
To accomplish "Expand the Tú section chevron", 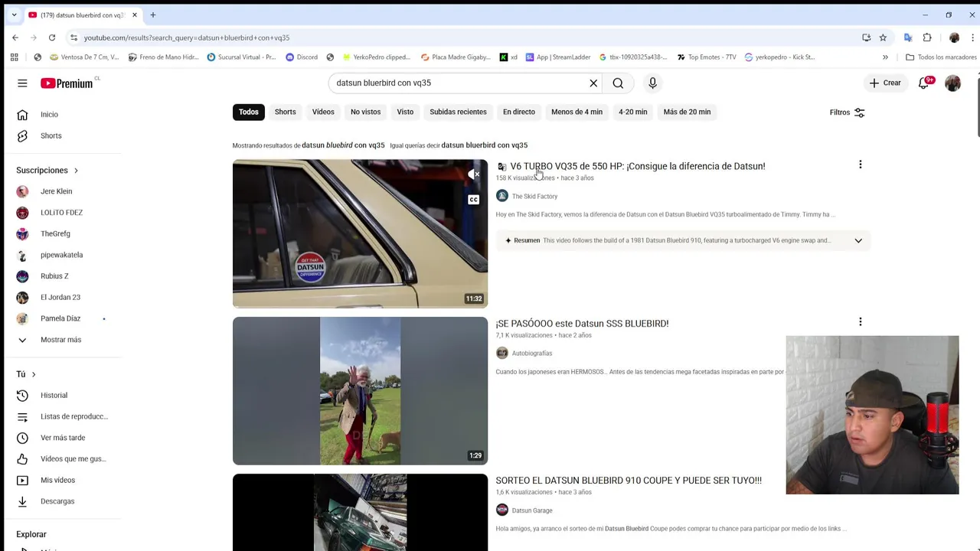I will (33, 374).
